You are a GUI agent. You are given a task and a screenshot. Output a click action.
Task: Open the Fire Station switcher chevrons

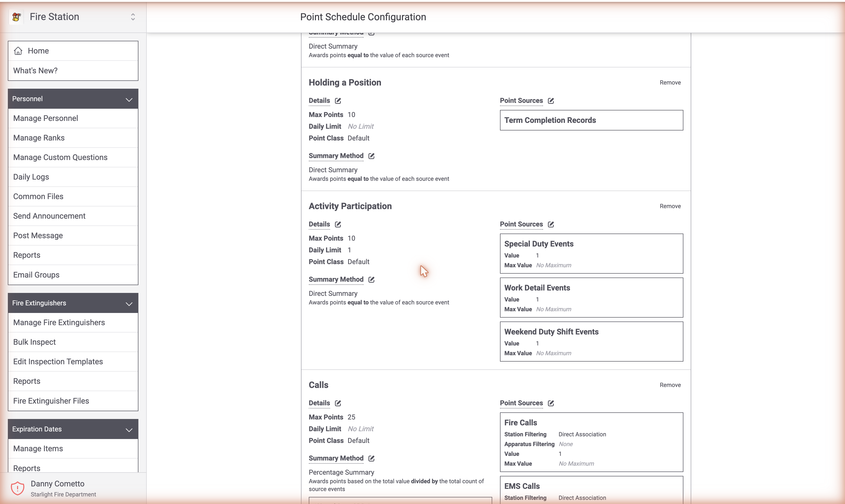point(133,17)
